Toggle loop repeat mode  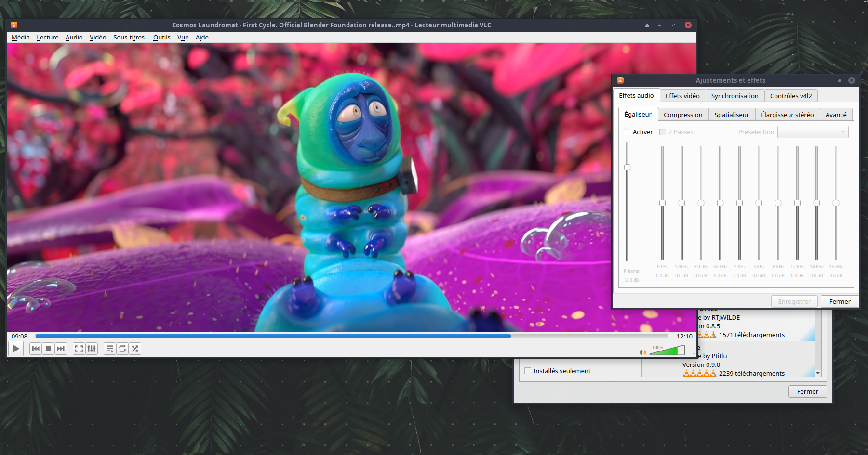coord(122,349)
